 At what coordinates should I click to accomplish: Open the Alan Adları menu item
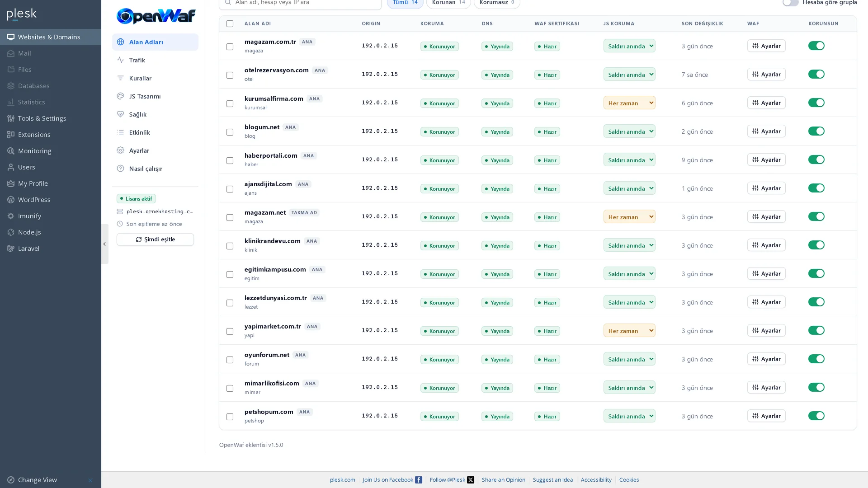point(155,42)
